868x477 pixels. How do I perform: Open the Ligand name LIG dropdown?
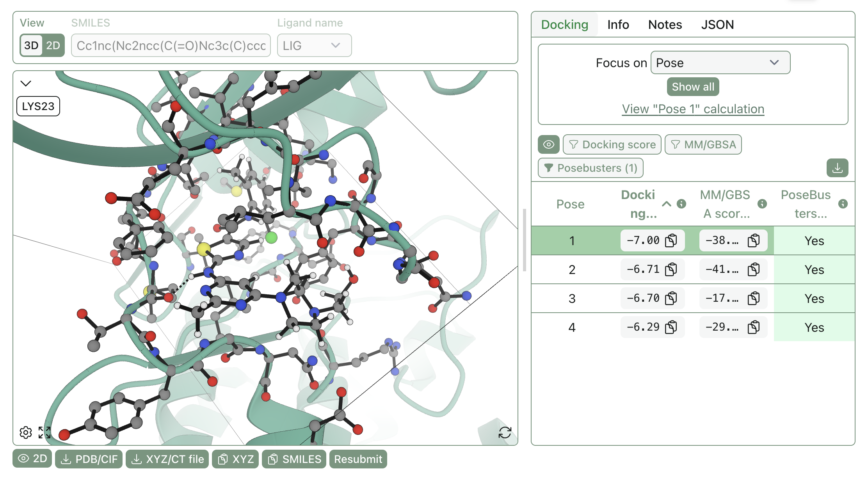tap(314, 45)
